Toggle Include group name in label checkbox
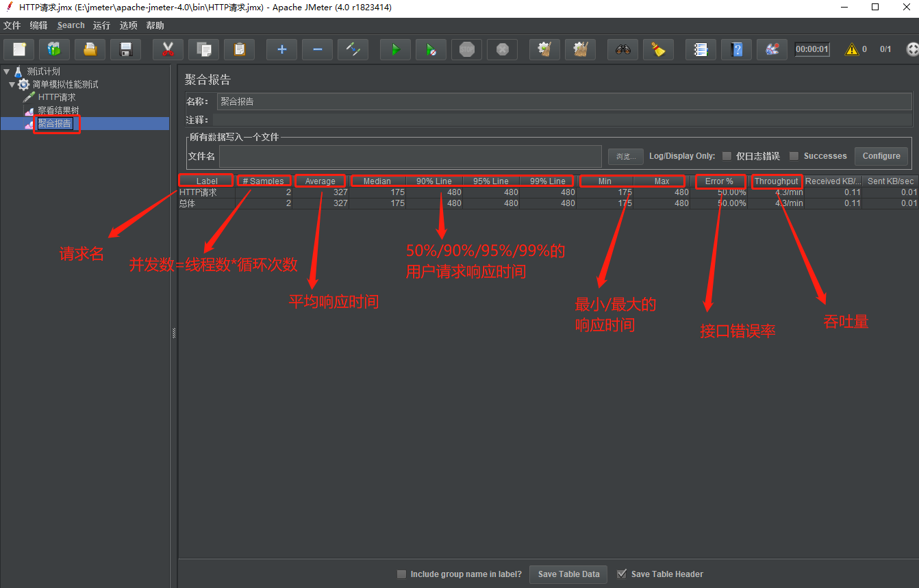This screenshot has height=588, width=919. coord(402,574)
